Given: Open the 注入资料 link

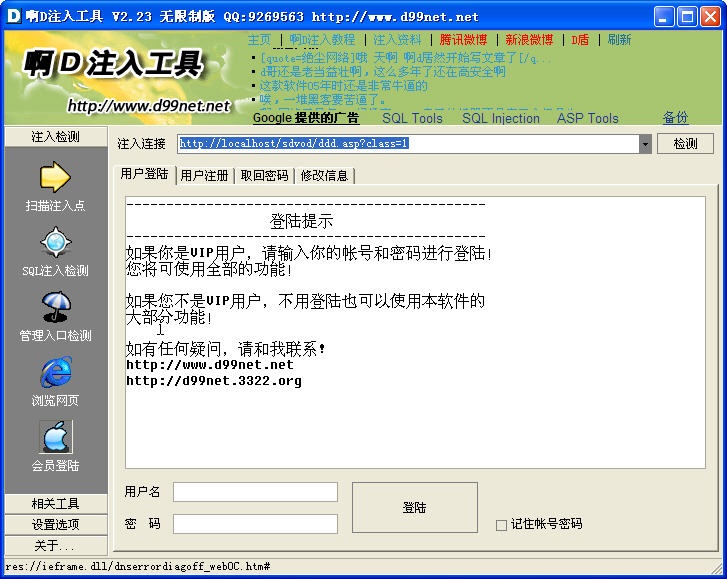Looking at the screenshot, I should 397,40.
